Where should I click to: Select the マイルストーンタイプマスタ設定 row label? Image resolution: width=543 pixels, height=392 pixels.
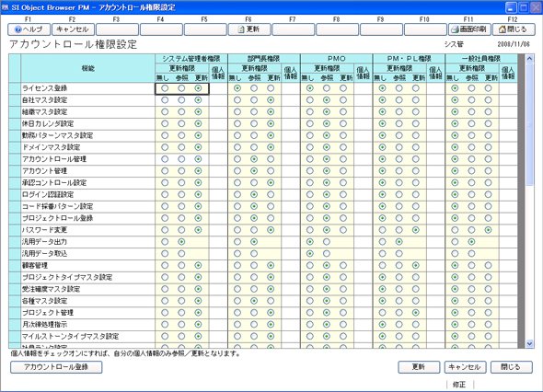point(70,336)
